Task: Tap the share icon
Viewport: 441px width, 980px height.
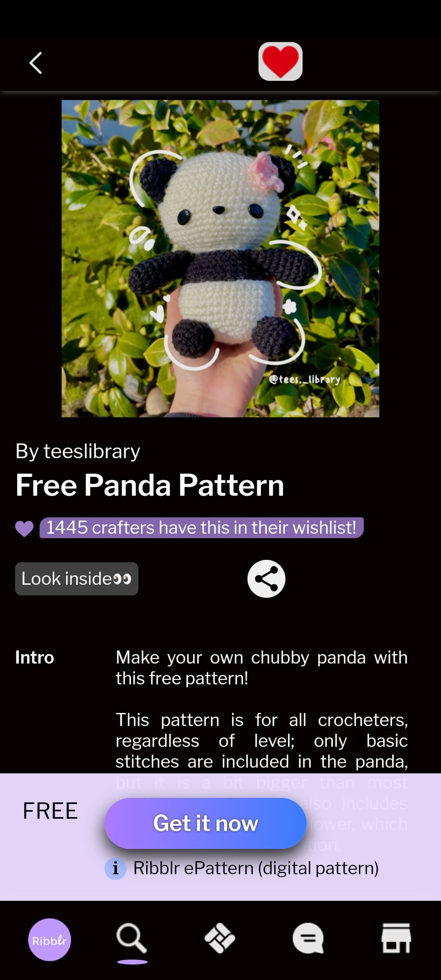Action: coord(266,579)
